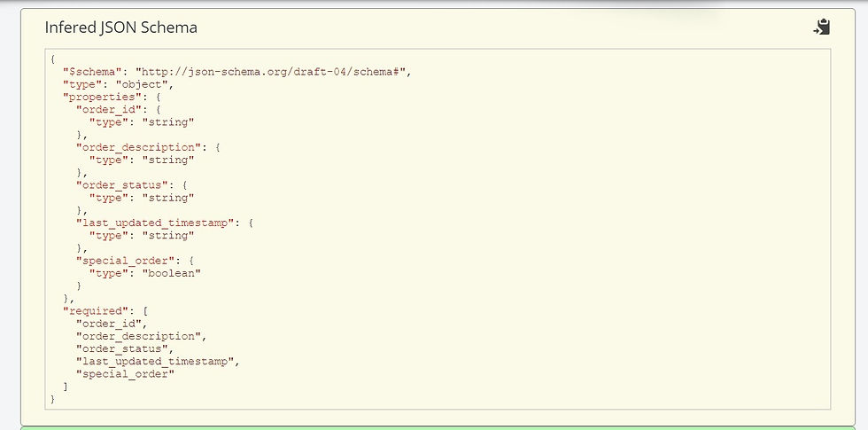Click "order_status" in the required array
The height and width of the screenshot is (430, 868).
[125, 349]
